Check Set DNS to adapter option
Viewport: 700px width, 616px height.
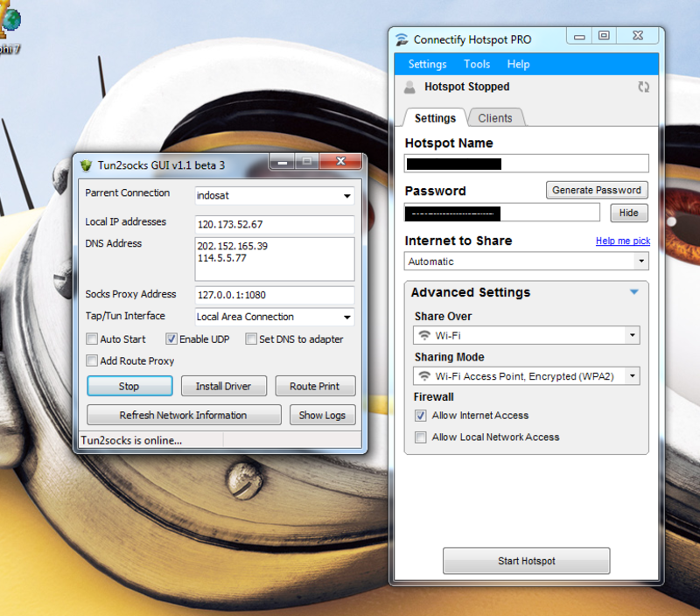(251, 339)
